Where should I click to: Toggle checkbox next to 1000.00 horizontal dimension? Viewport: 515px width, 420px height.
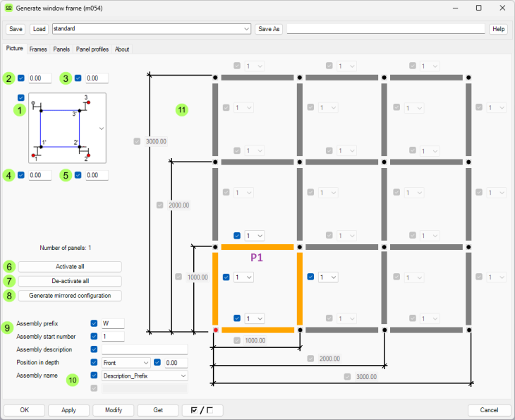click(237, 340)
